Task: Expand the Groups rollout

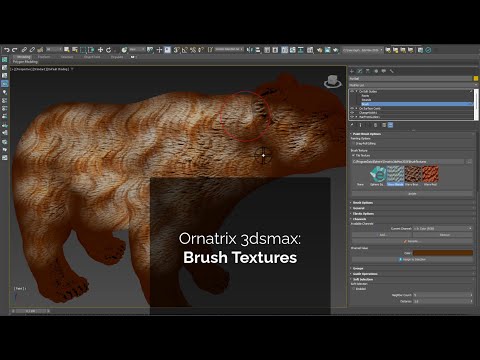Action: (358, 268)
